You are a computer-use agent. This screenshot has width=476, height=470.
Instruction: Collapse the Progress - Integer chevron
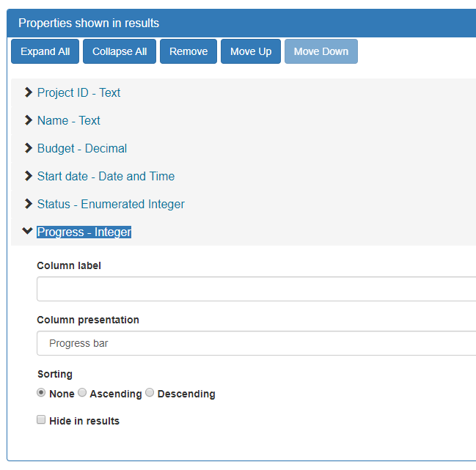tap(27, 231)
